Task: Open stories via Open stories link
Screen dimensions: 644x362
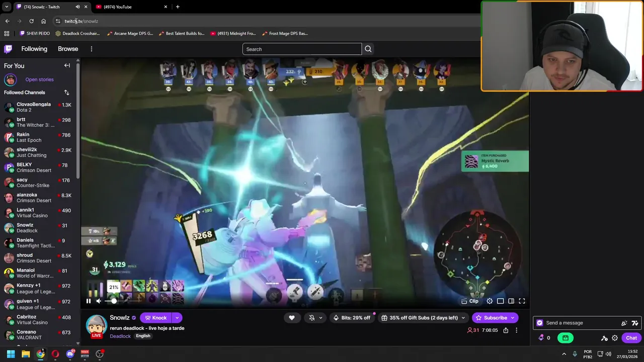Action: (39, 79)
